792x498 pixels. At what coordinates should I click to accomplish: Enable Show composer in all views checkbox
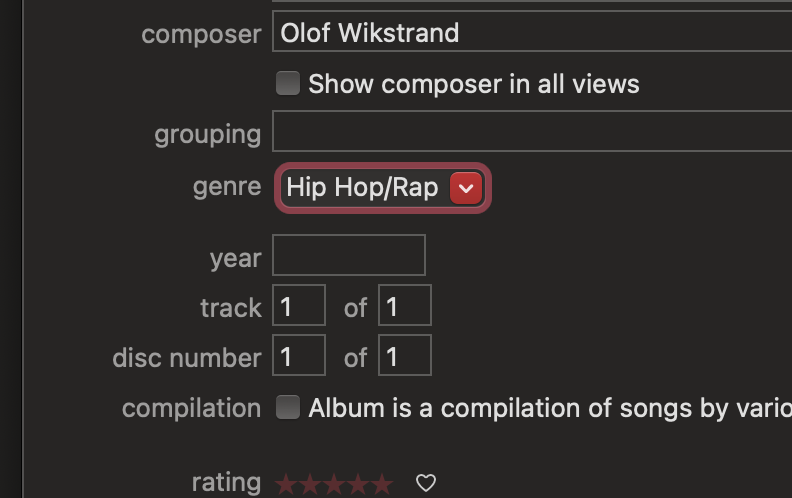click(288, 83)
